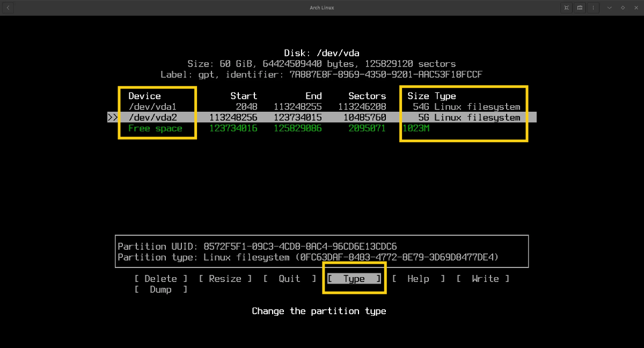Click the highlighted Type option
Image resolution: width=644 pixels, height=348 pixels.
click(x=354, y=279)
